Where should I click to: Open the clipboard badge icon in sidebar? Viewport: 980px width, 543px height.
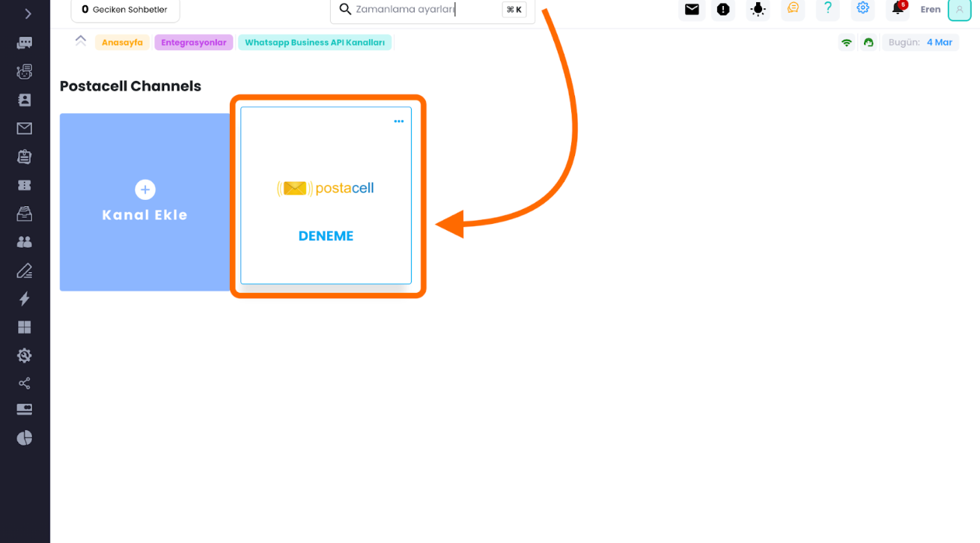point(25,157)
